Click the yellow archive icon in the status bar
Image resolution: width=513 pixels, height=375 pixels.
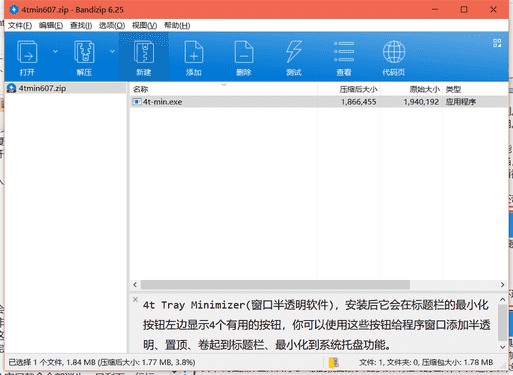click(x=334, y=363)
